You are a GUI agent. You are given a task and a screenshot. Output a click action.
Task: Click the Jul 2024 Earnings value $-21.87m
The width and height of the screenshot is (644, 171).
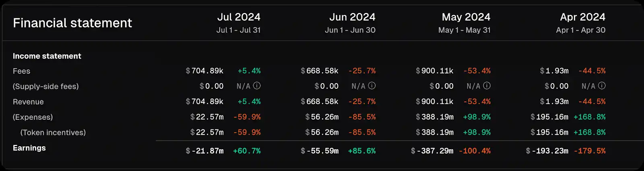(204, 151)
